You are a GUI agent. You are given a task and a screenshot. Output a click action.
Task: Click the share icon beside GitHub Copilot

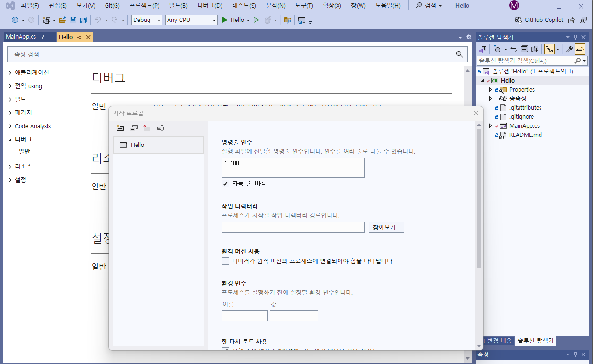pyautogui.click(x=572, y=20)
